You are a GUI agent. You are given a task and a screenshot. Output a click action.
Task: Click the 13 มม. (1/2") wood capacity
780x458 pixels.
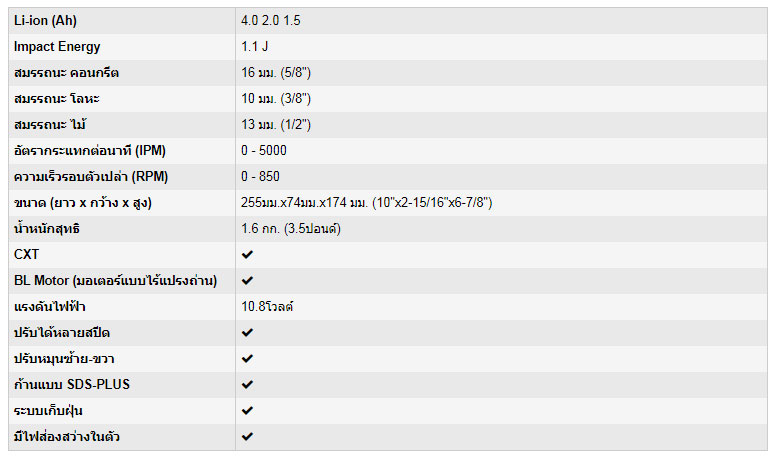pos(276,125)
